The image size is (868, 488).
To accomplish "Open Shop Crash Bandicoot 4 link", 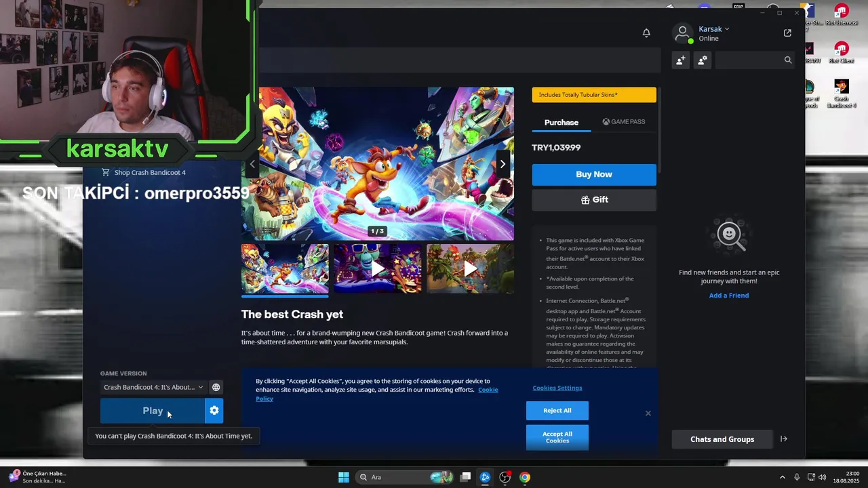I will (x=144, y=172).
